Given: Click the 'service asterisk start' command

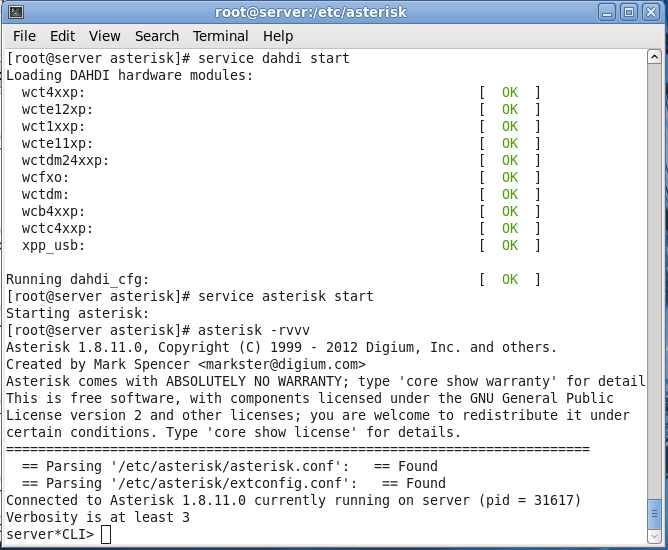Looking at the screenshot, I should 285,296.
